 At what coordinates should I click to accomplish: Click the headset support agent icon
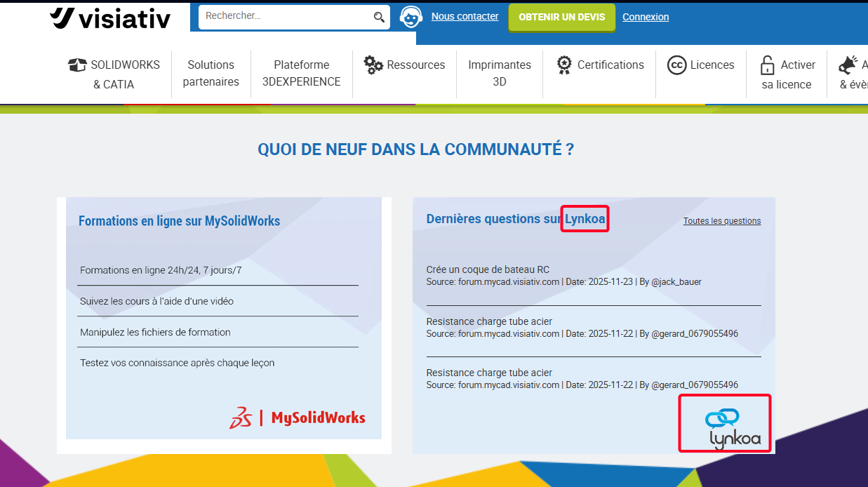tap(410, 17)
